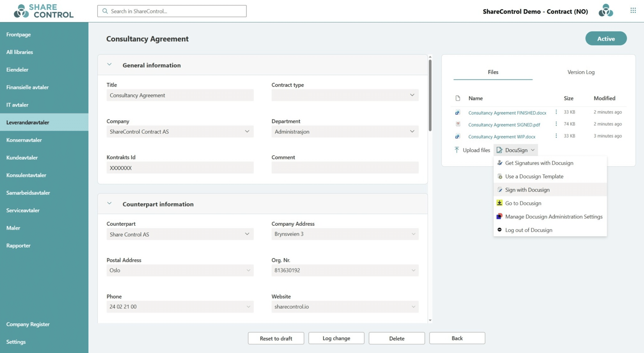Image resolution: width=644 pixels, height=353 pixels.
Task: Open the Company dropdown
Action: tap(180, 131)
